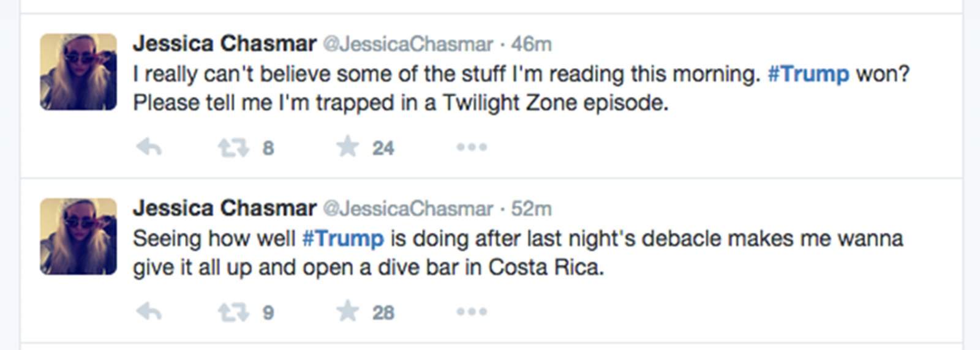
Task: Reply to the Twilight Zone tweet
Action: click(x=148, y=147)
